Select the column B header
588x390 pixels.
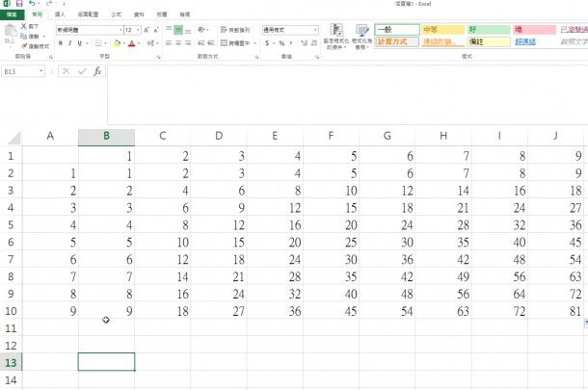click(x=106, y=137)
